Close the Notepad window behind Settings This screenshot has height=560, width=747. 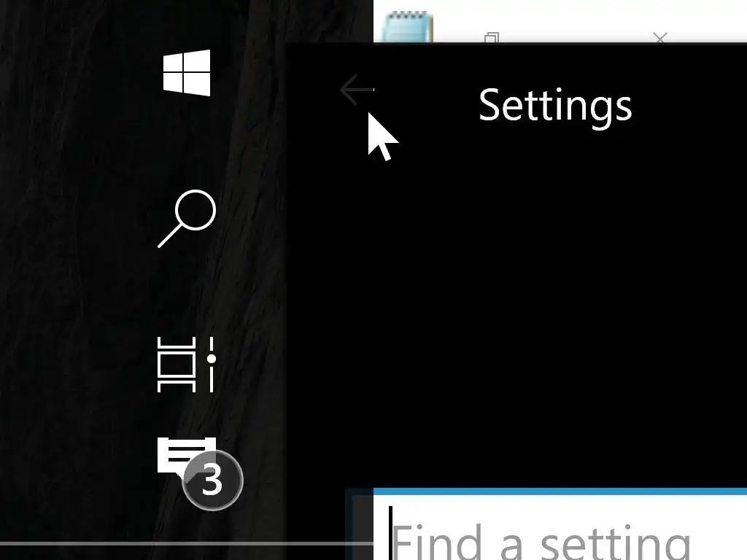click(659, 38)
